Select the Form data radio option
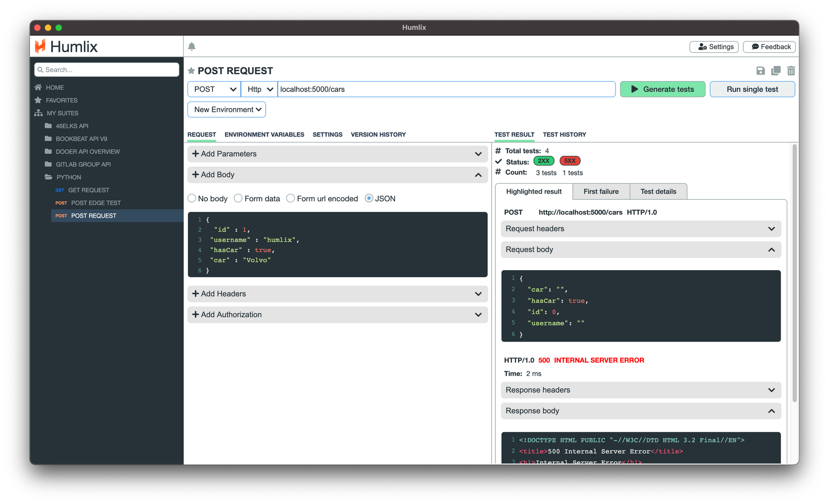This screenshot has height=504, width=829. pyautogui.click(x=238, y=199)
